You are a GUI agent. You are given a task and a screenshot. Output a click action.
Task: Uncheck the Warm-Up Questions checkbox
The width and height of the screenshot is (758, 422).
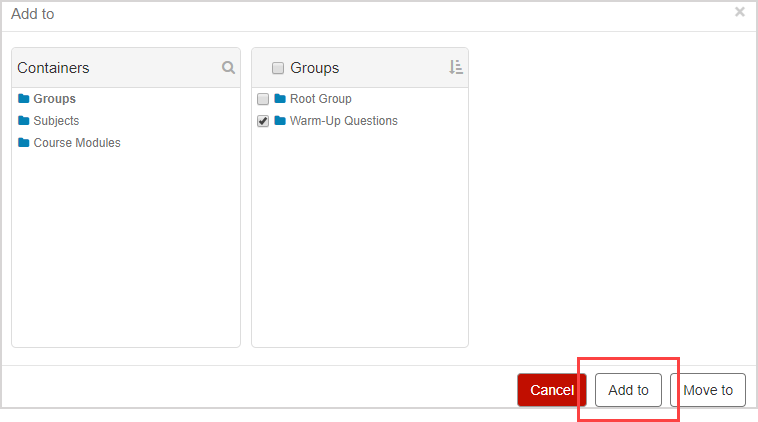263,121
